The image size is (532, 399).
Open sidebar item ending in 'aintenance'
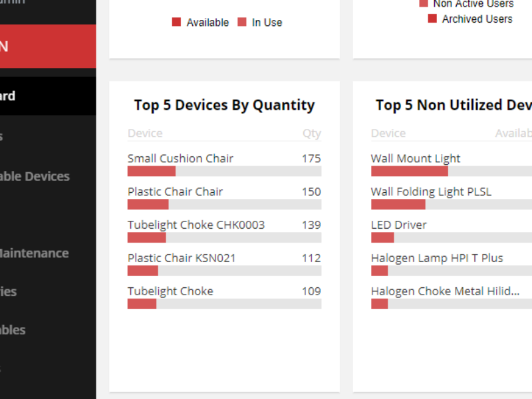tap(48, 253)
